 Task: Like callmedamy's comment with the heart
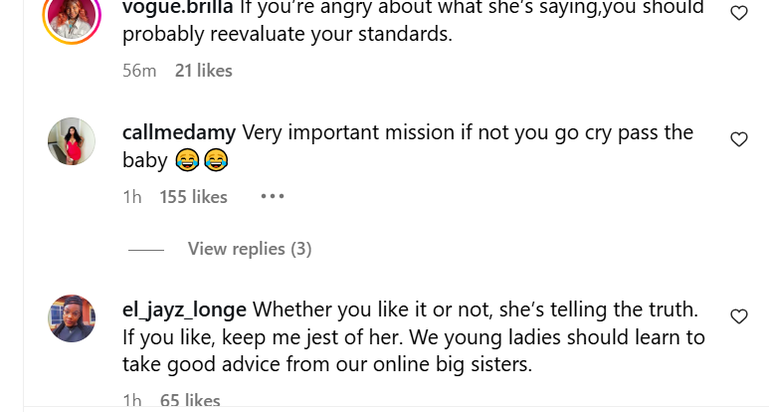pyautogui.click(x=739, y=139)
